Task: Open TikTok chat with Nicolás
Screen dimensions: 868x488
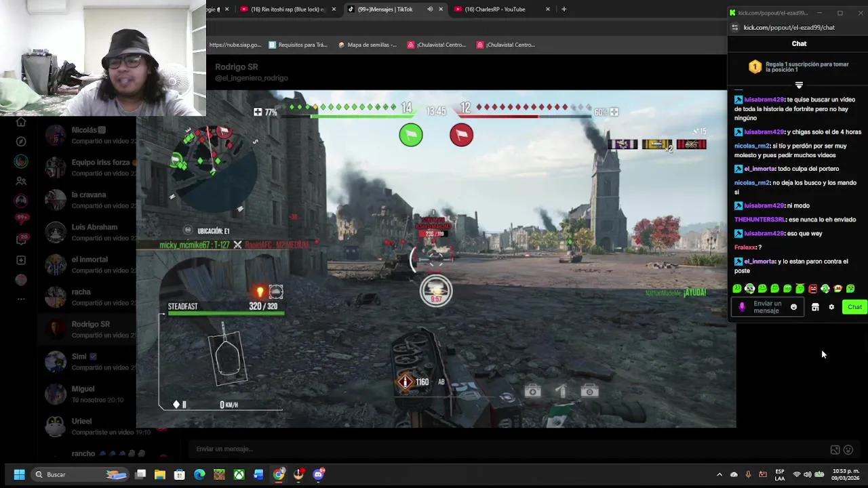Action: (88, 136)
